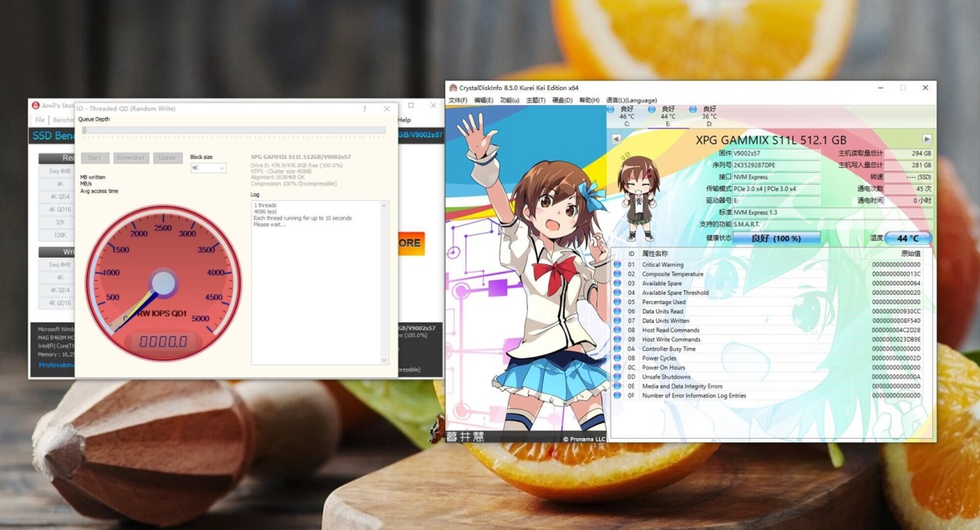The height and width of the screenshot is (530, 980).
Task: Click the CrystalDiskInfo title bar app icon
Action: coord(453,88)
